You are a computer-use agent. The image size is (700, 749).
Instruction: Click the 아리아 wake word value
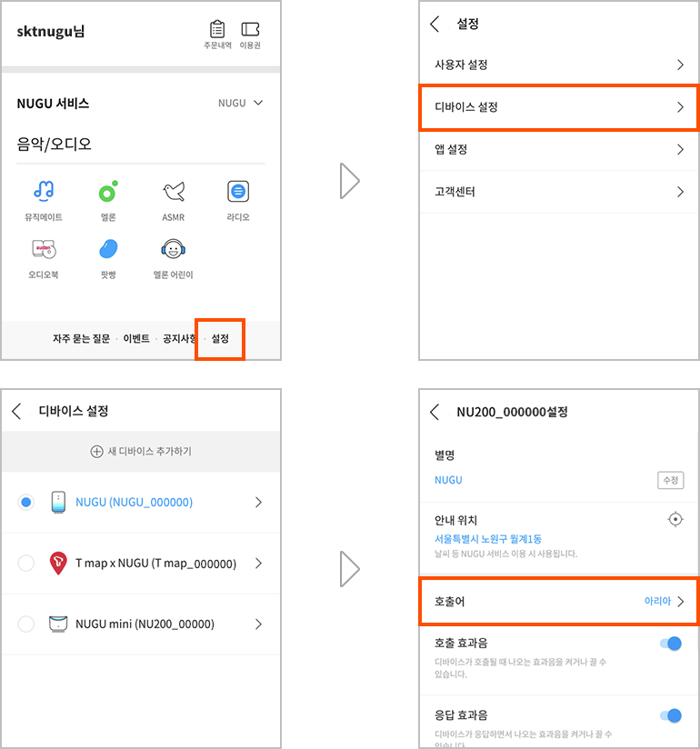click(657, 601)
